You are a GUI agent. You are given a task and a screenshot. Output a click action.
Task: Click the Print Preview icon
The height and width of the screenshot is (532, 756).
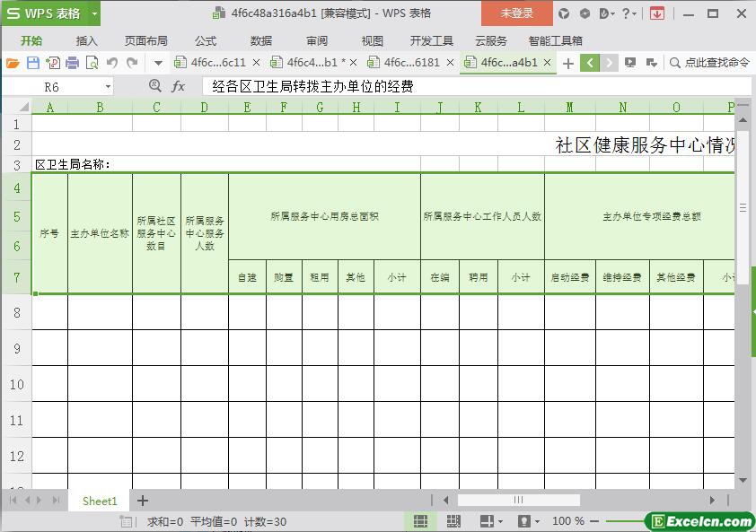(x=92, y=63)
